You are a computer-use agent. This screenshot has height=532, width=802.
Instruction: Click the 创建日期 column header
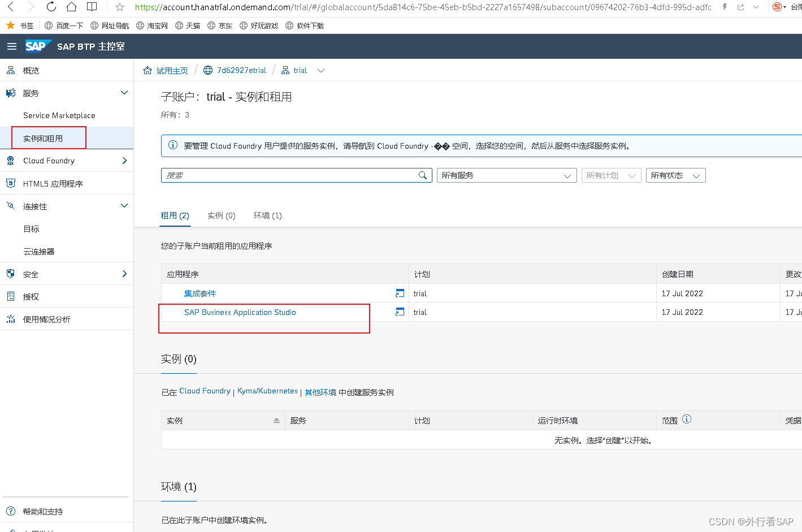pos(678,274)
